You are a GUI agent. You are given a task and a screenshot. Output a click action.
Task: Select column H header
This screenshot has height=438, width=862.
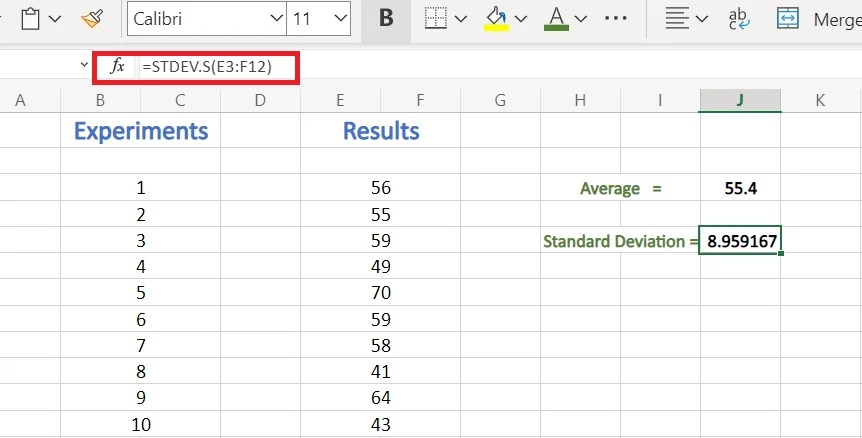(x=580, y=100)
